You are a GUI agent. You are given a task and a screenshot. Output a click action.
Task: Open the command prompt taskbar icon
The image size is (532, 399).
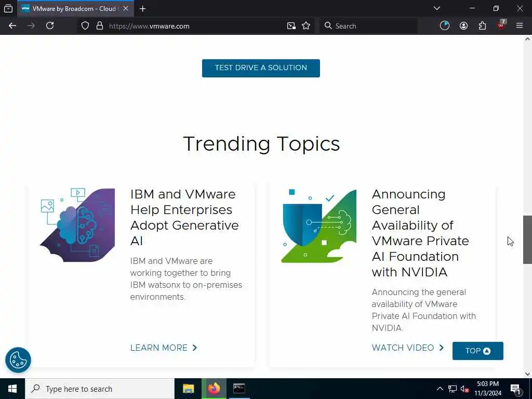click(x=239, y=389)
